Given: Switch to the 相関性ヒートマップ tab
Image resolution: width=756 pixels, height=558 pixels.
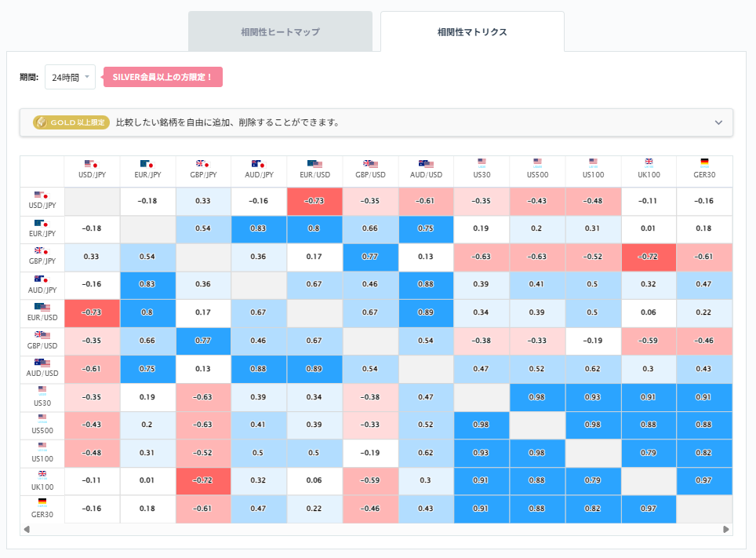Looking at the screenshot, I should [x=280, y=31].
